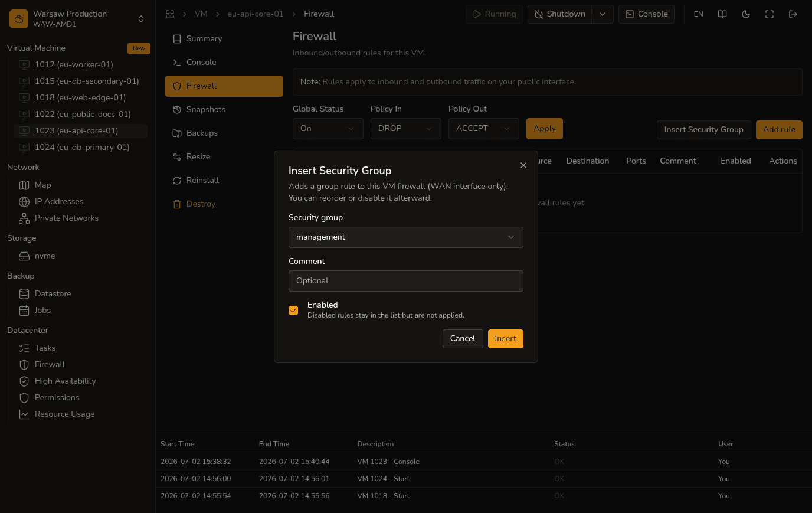The height and width of the screenshot is (513, 812).
Task: Click the Apply button
Action: tap(545, 129)
